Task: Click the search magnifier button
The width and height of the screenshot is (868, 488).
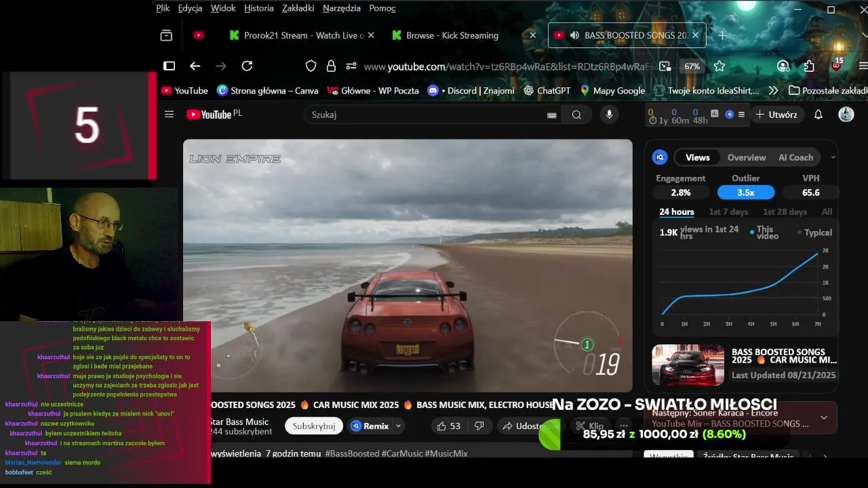Action: pyautogui.click(x=576, y=115)
